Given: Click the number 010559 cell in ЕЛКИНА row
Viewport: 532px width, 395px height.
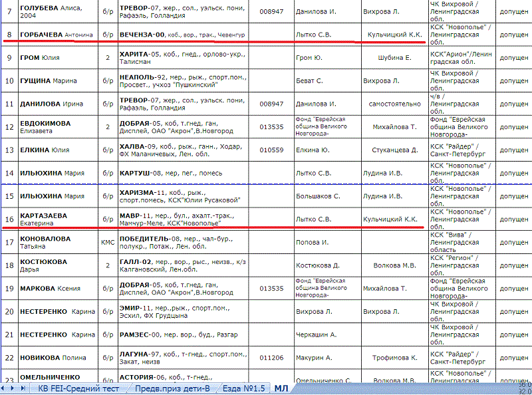Looking at the screenshot, I should [x=271, y=150].
